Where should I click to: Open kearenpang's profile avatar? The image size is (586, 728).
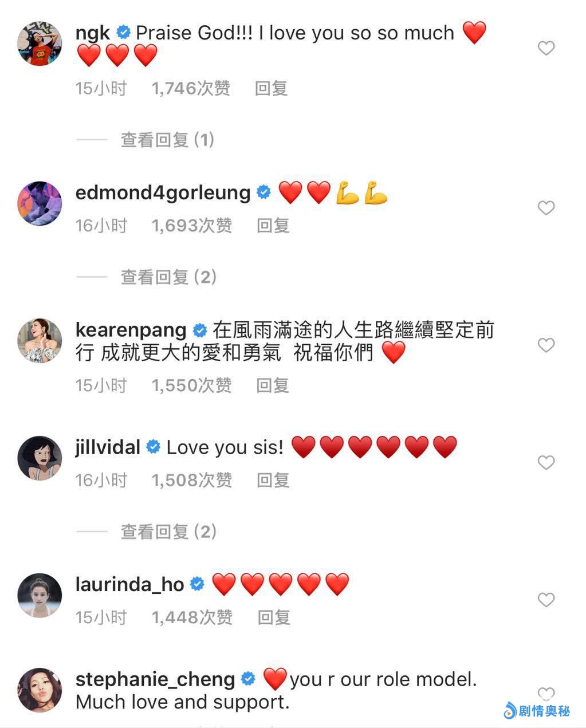[x=40, y=341]
